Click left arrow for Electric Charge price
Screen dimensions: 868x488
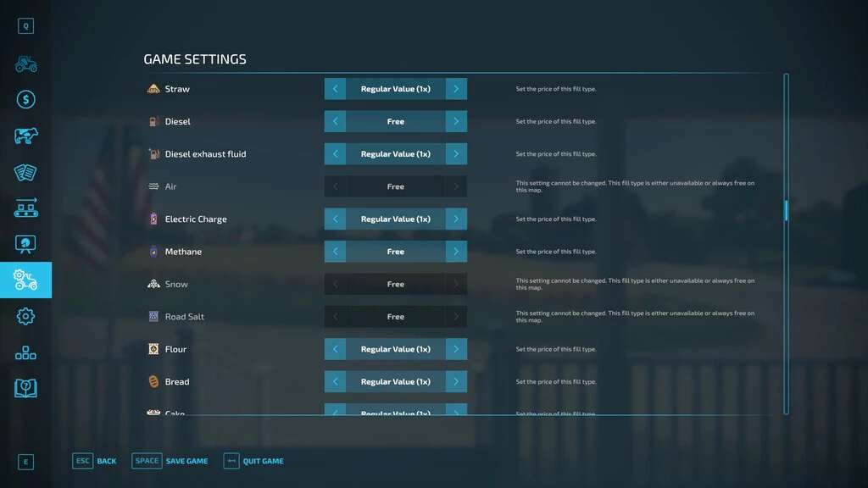pyautogui.click(x=335, y=219)
